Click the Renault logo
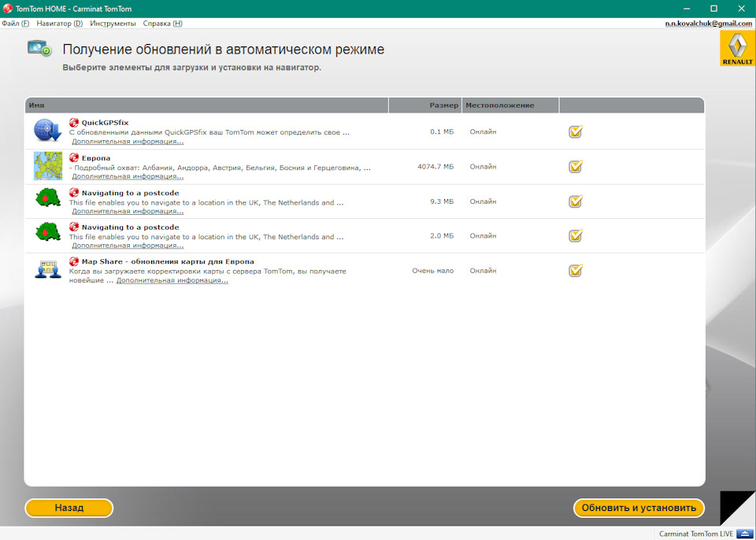This screenshot has width=756, height=540. pos(737,48)
